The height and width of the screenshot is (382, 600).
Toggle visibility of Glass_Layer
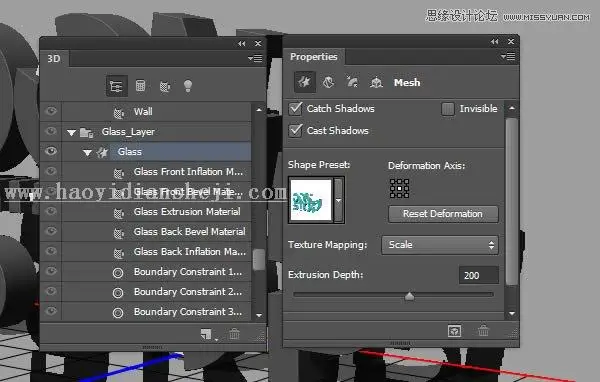pyautogui.click(x=51, y=131)
